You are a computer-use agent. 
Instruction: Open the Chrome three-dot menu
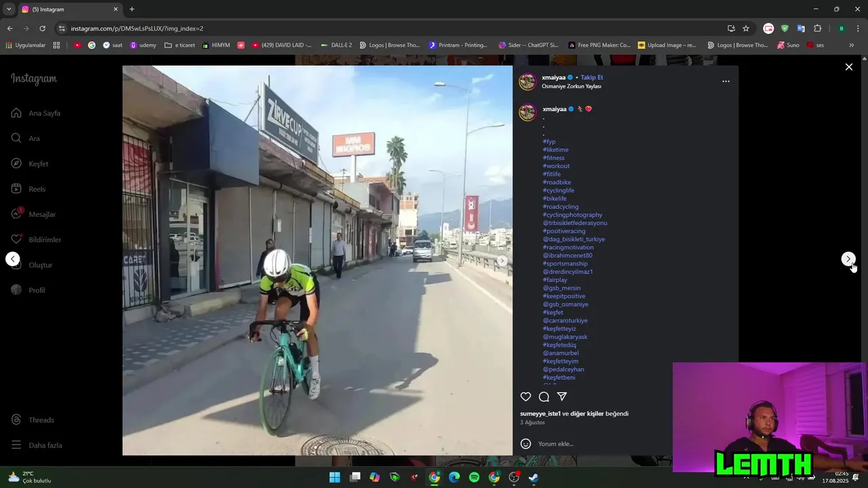pyautogui.click(x=858, y=28)
